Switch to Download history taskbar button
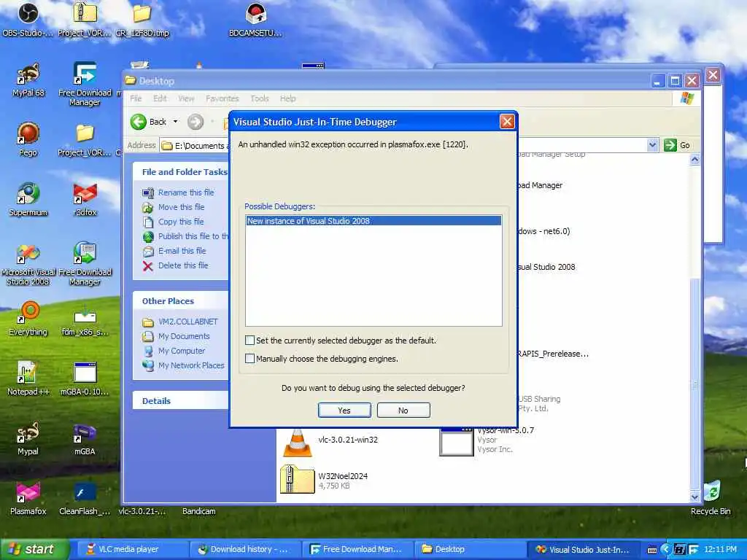The height and width of the screenshot is (560, 747). (246, 549)
